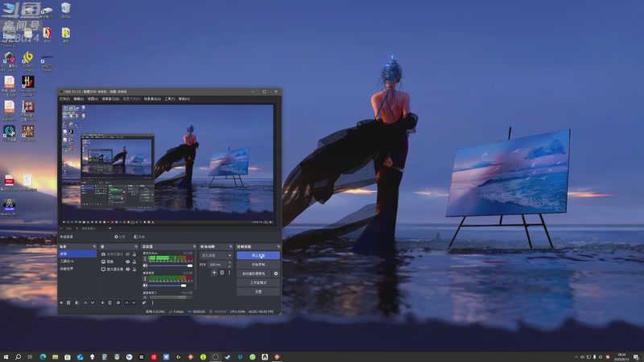Open the Recycle Bin desktop icon
This screenshot has height=362, width=644.
click(66, 10)
